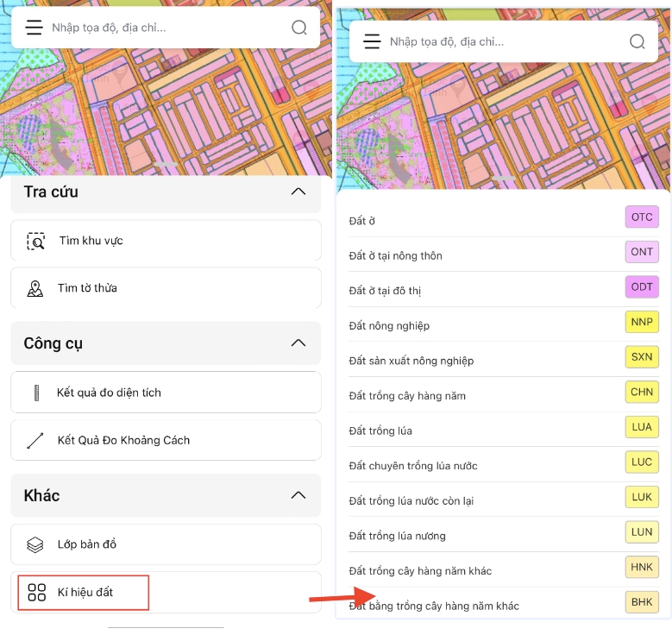Click the BHK land code swatch

click(642, 602)
